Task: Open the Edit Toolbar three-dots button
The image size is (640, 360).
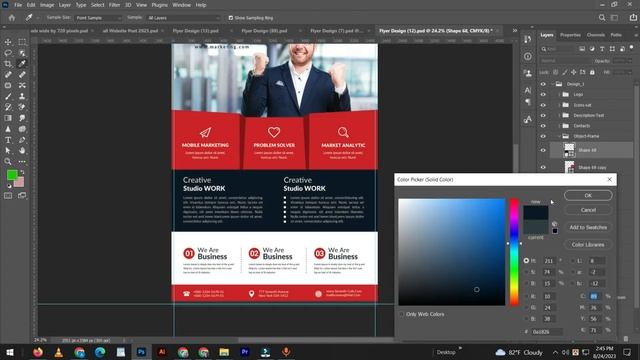Action: pos(22,162)
